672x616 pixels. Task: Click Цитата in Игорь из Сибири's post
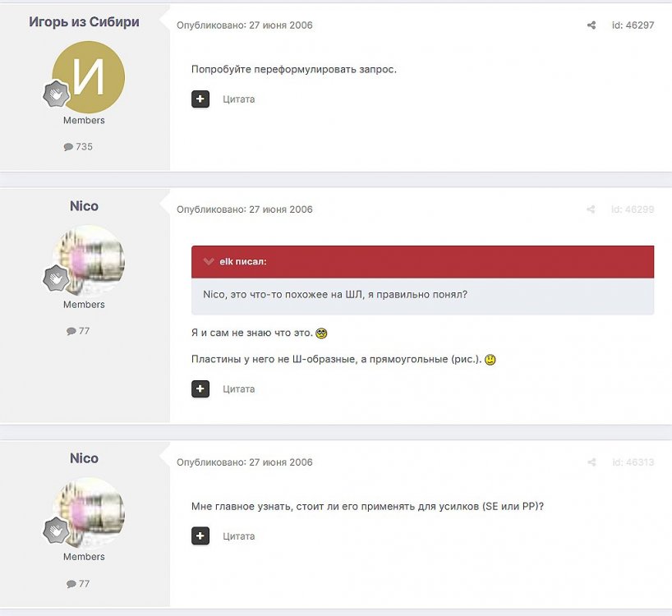[239, 99]
